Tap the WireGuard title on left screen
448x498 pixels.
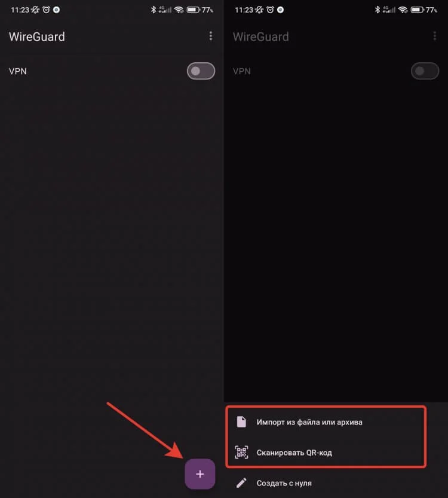37,36
